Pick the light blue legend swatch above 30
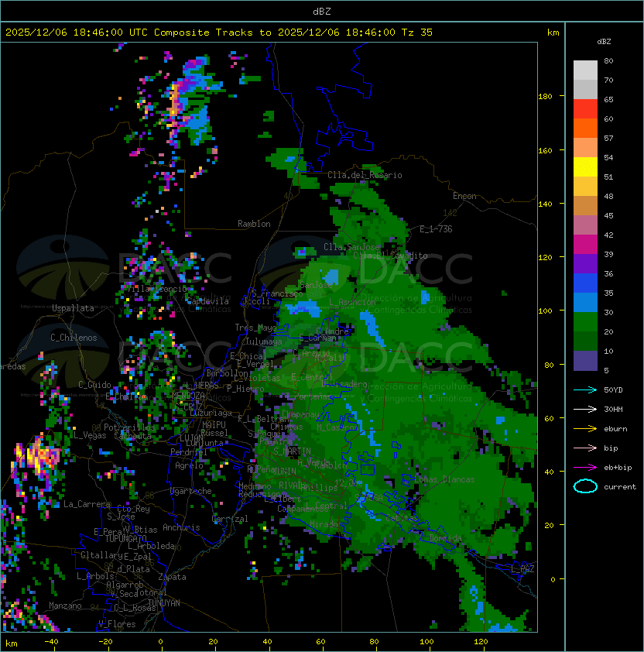Image resolution: width=644 pixels, height=652 pixels. click(x=585, y=303)
